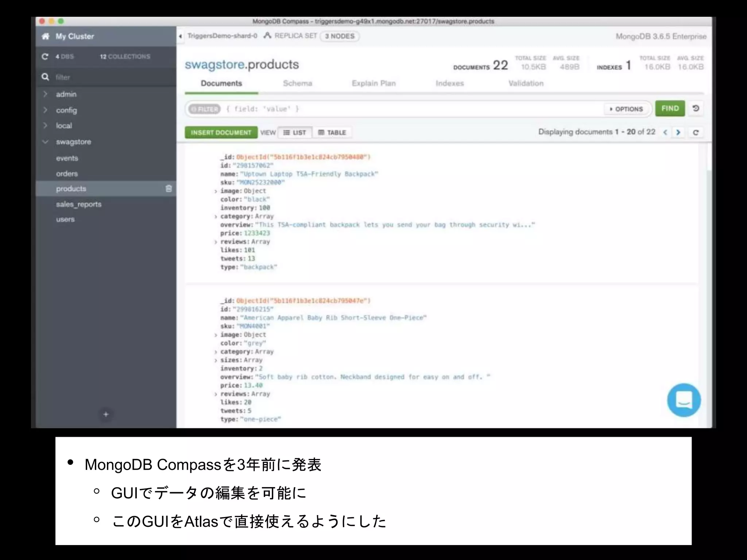The width and height of the screenshot is (747, 560).
Task: Expand reviews Array in one-piece document
Action: coord(216,394)
